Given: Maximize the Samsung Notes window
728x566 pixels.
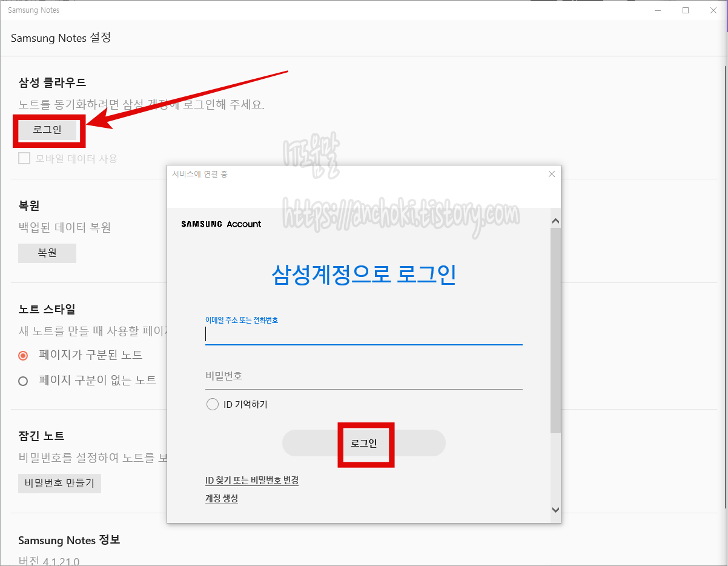Looking at the screenshot, I should (x=686, y=10).
